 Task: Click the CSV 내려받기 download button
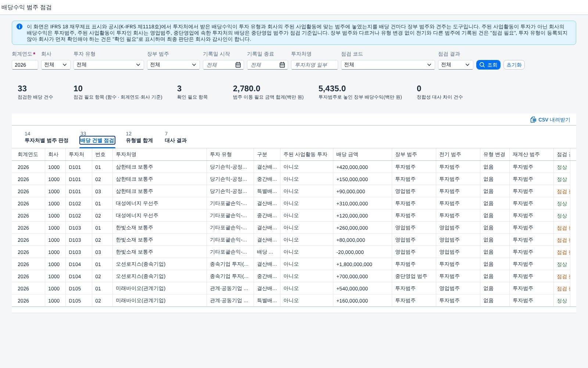pos(550,120)
